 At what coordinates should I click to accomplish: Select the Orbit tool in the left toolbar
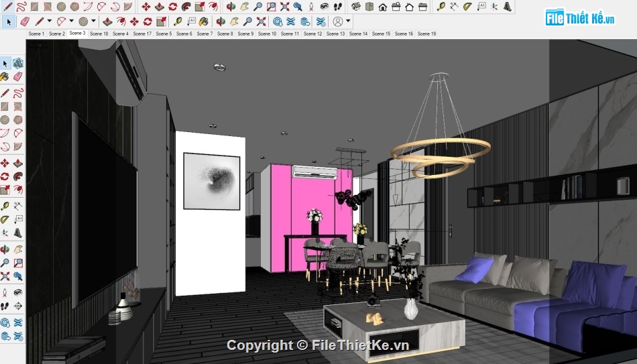[5, 249]
